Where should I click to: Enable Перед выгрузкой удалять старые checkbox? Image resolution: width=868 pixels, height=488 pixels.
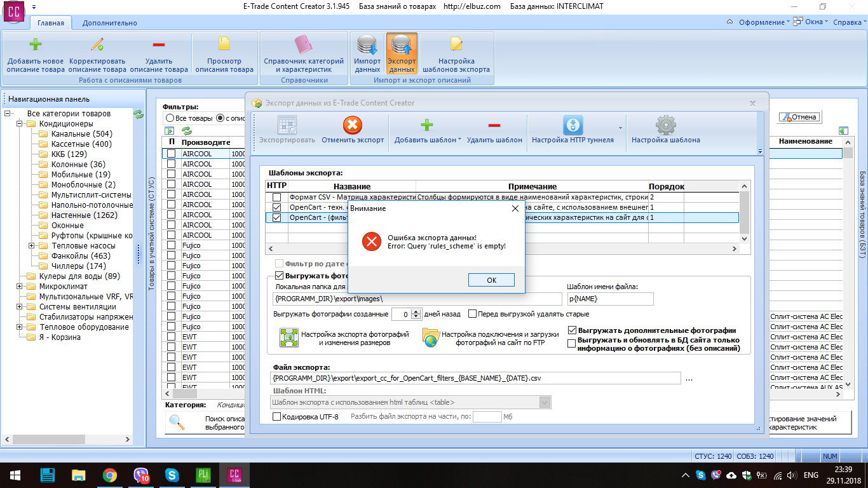pos(473,314)
